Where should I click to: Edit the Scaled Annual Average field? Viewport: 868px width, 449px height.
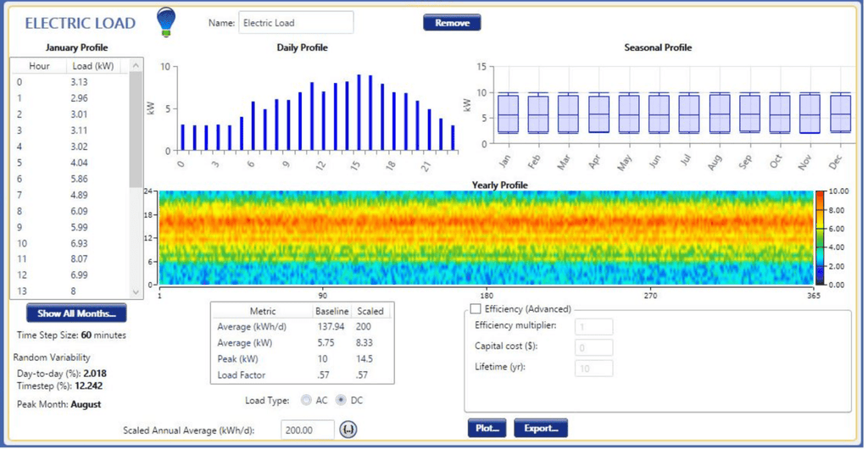pos(308,430)
